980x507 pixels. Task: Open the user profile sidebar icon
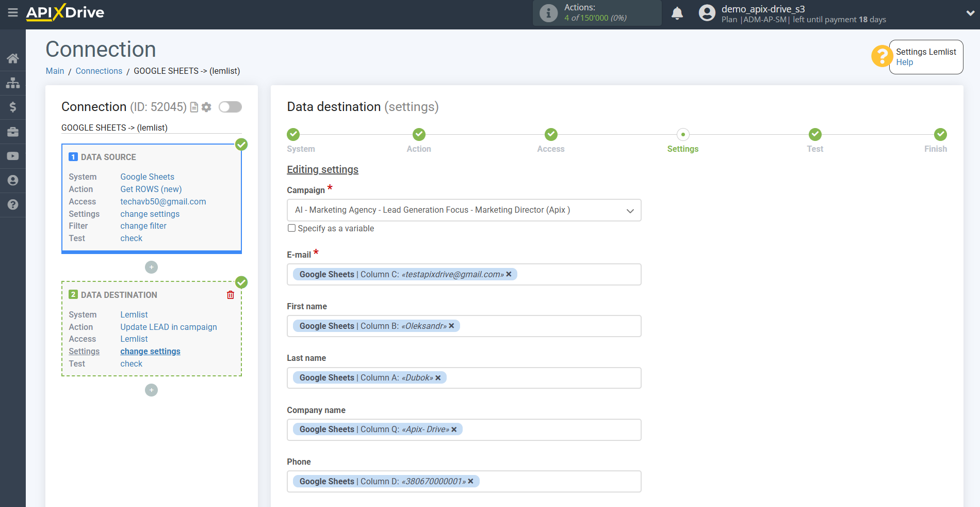(x=13, y=180)
